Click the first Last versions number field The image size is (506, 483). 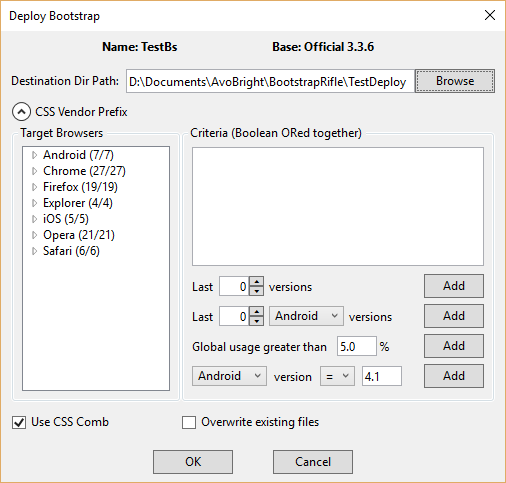pyautogui.click(x=234, y=286)
